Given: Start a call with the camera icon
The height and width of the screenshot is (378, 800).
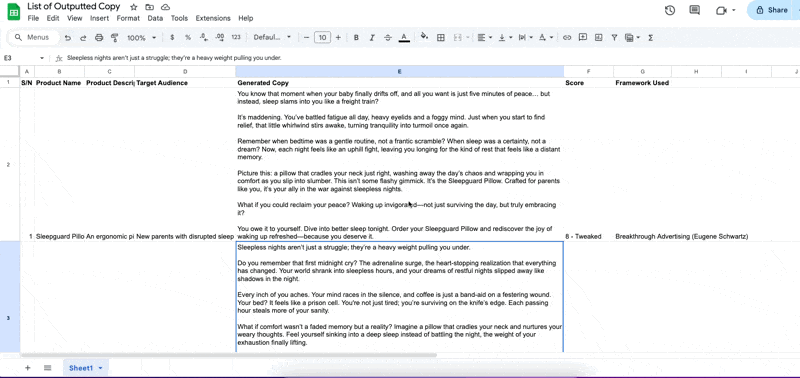Looking at the screenshot, I should click(x=721, y=10).
